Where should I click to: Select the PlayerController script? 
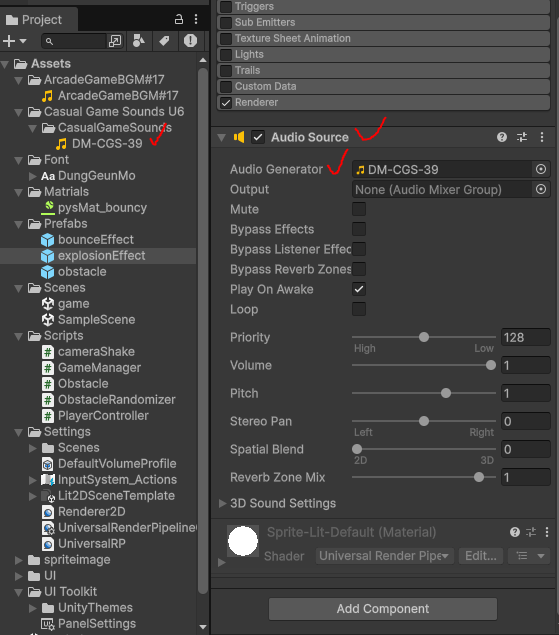(x=95, y=416)
